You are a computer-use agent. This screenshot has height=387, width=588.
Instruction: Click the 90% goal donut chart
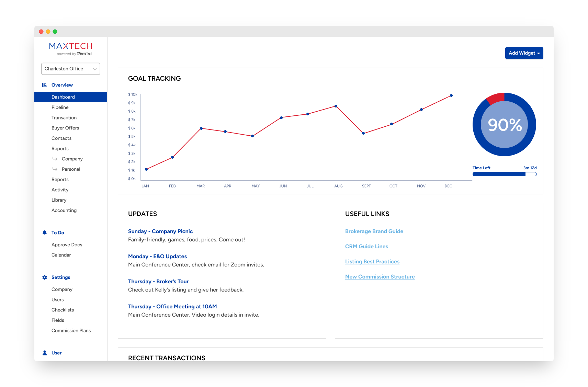pos(504,125)
